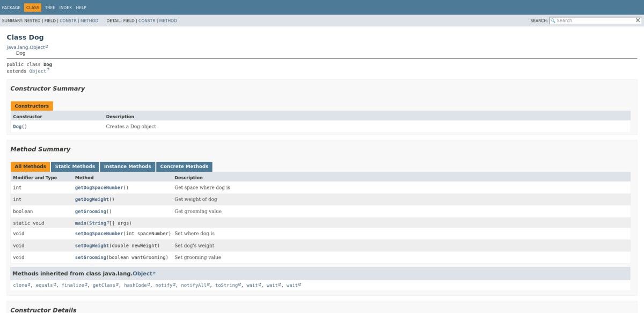Viewport: 644px width, 313px height.
Task: Clear the search box with the X icon
Action: click(638, 20)
